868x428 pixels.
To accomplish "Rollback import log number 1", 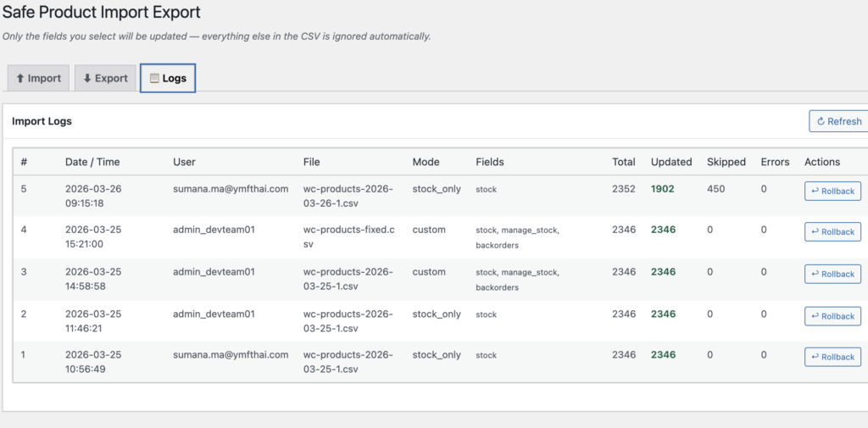I will [x=832, y=357].
